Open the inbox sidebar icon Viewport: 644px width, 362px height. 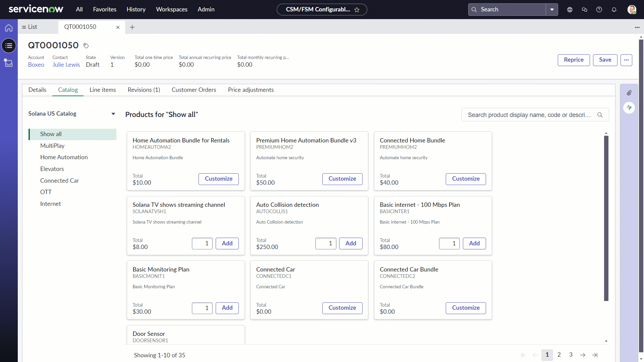[9, 63]
